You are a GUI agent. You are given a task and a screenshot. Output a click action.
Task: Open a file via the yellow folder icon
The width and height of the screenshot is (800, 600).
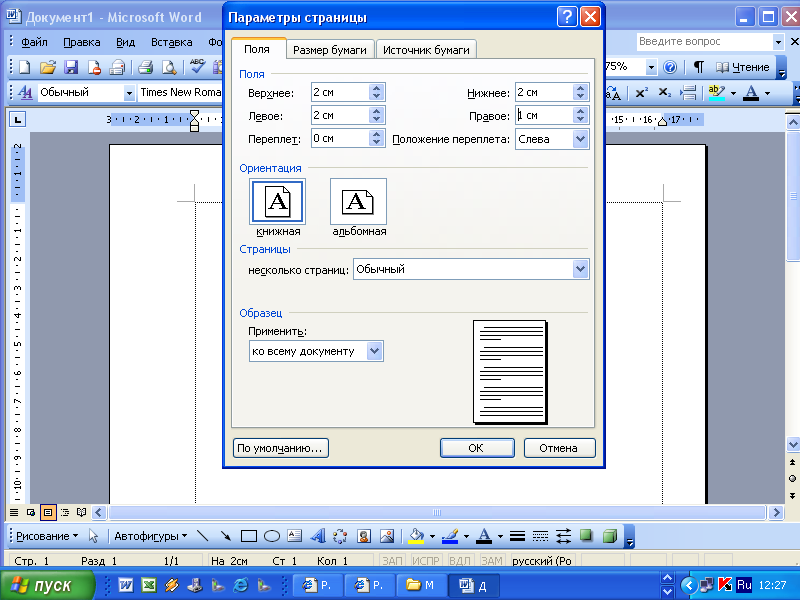point(47,67)
